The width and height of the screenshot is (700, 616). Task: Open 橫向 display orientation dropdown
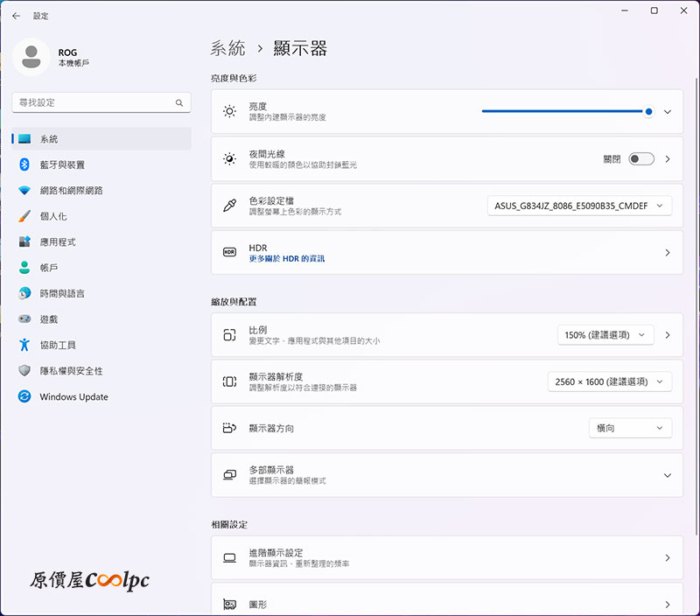click(630, 428)
